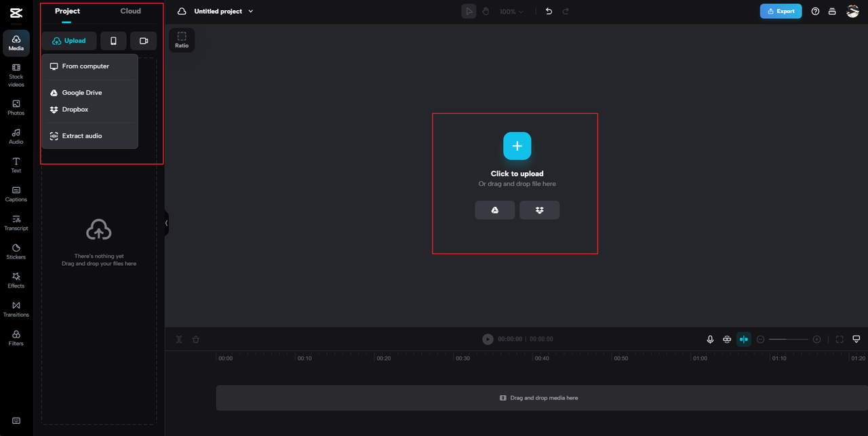
Task: Undo the last action
Action: pyautogui.click(x=549, y=12)
